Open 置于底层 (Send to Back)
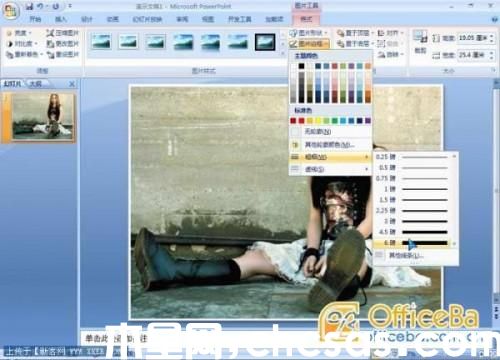 [x=355, y=44]
